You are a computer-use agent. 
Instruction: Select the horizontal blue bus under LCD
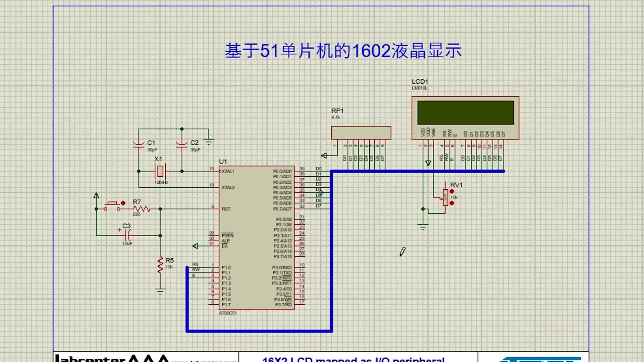pyautogui.click(x=417, y=171)
